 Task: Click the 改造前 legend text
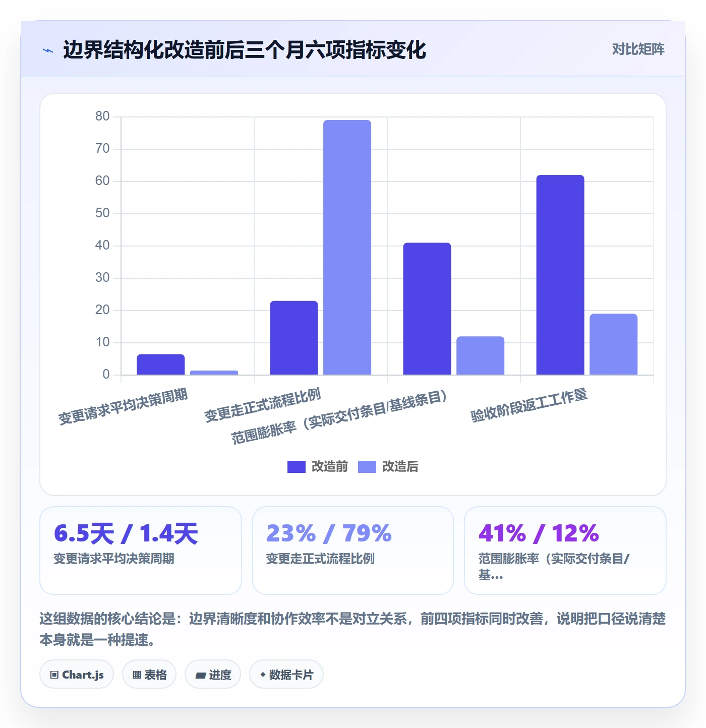click(x=330, y=467)
